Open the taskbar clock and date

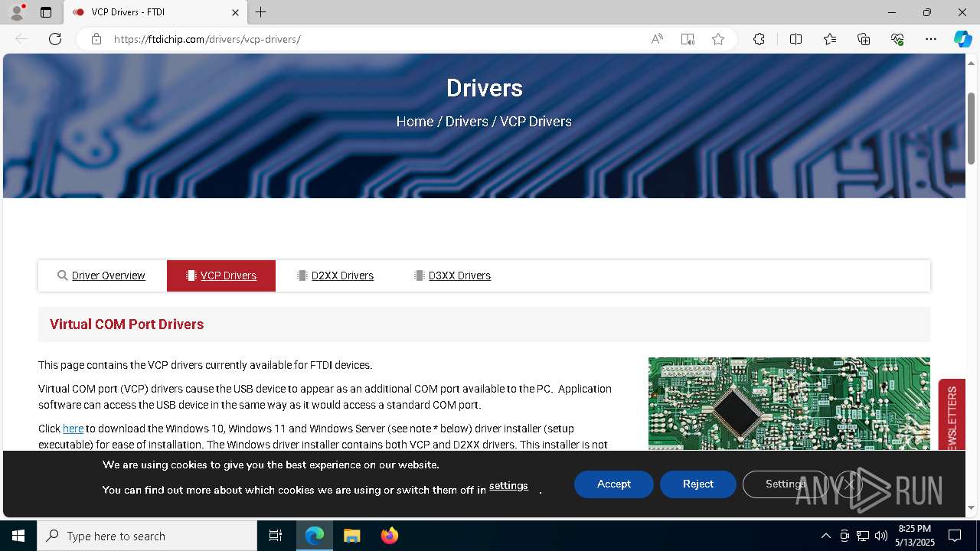914,536
